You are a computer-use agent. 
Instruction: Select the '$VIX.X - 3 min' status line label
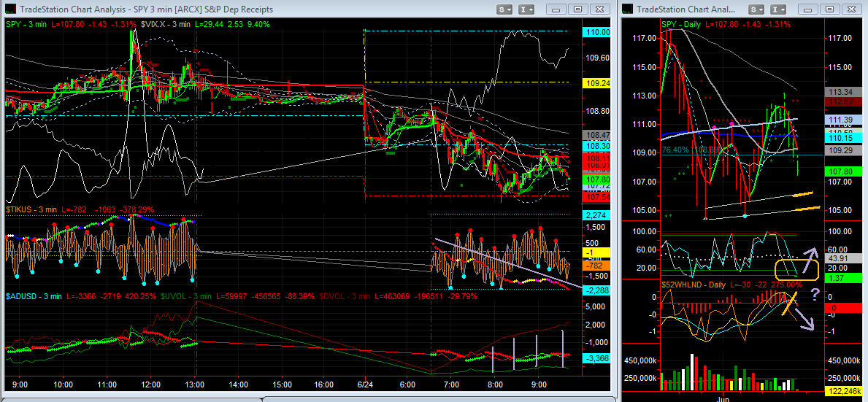pos(164,24)
